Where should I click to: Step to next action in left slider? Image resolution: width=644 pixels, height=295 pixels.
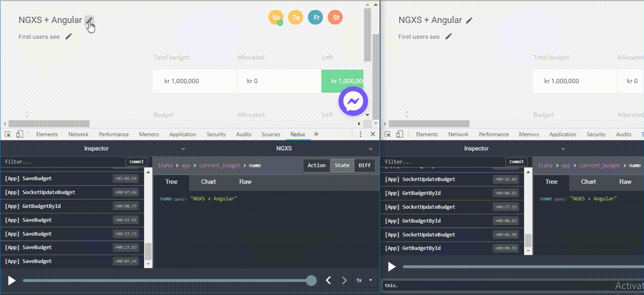click(x=345, y=280)
